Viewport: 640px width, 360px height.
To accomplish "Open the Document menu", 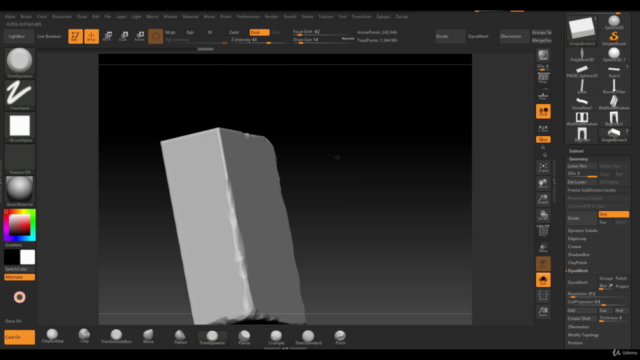I will (62, 17).
